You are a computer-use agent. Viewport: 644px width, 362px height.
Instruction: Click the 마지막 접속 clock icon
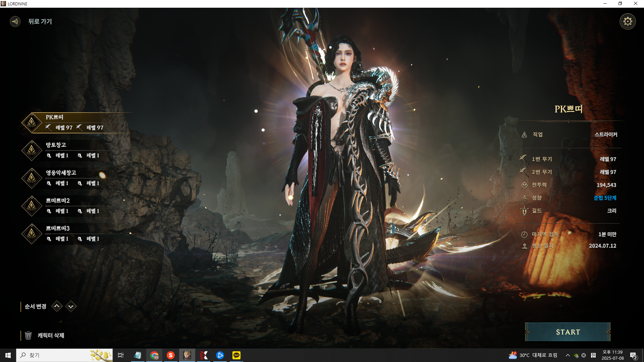pos(525,235)
